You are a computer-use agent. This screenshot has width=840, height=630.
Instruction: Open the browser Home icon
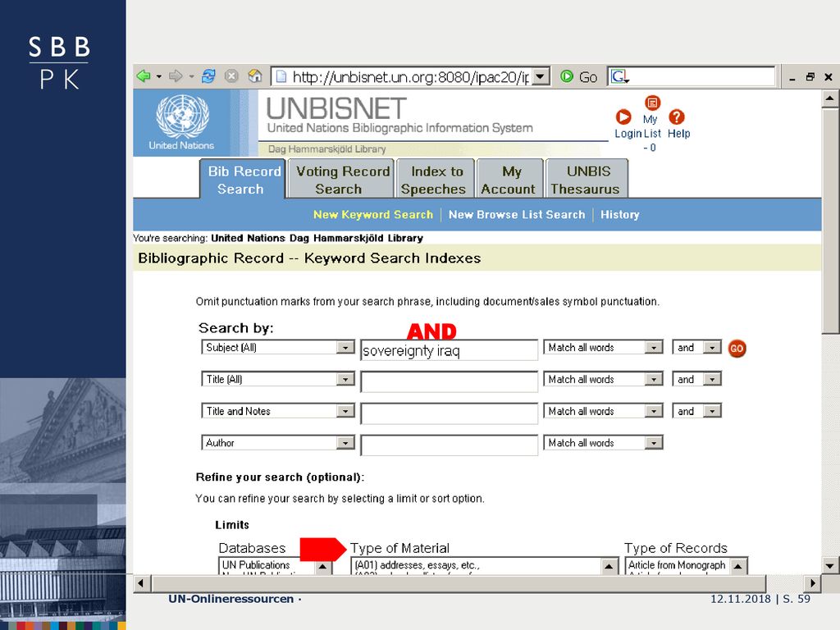[255, 76]
